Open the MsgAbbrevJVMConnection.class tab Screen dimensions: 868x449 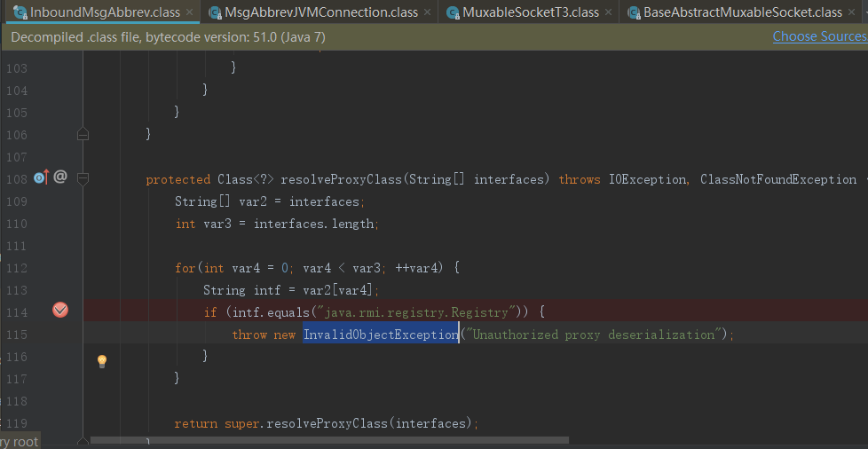[321, 12]
